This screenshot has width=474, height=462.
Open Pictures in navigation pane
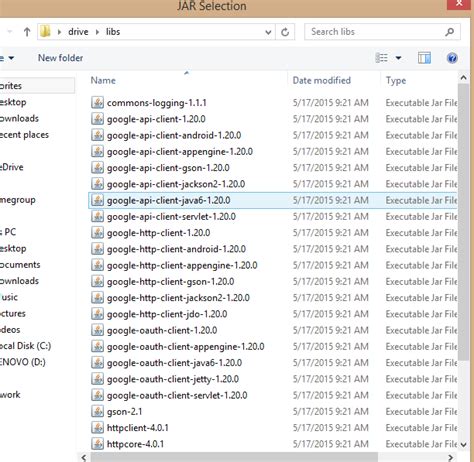point(13,313)
